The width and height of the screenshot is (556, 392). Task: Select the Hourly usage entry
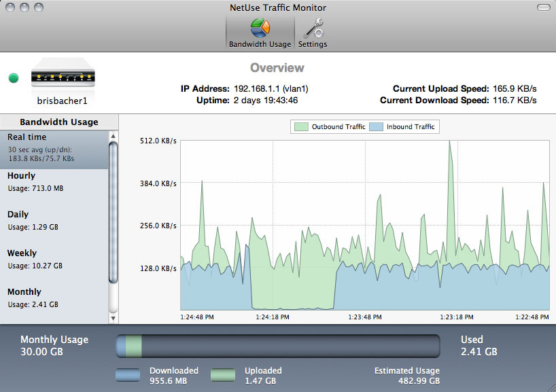pos(54,181)
